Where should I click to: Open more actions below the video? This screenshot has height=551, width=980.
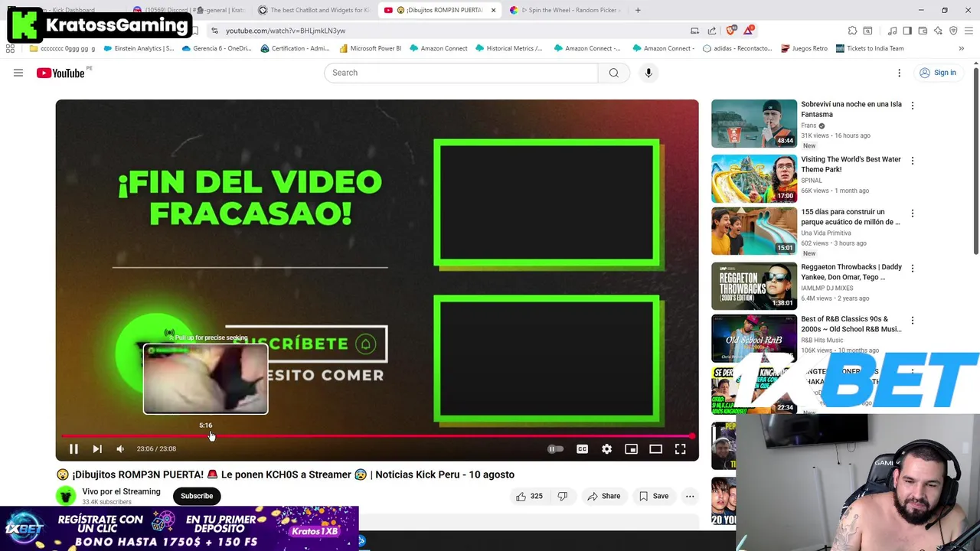(690, 496)
